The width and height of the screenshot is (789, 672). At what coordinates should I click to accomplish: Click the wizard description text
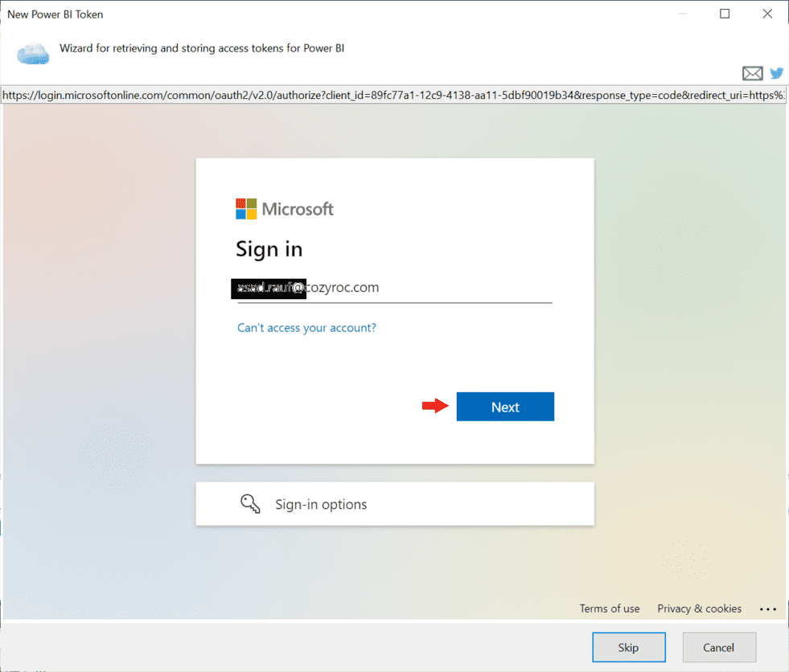[x=202, y=48]
